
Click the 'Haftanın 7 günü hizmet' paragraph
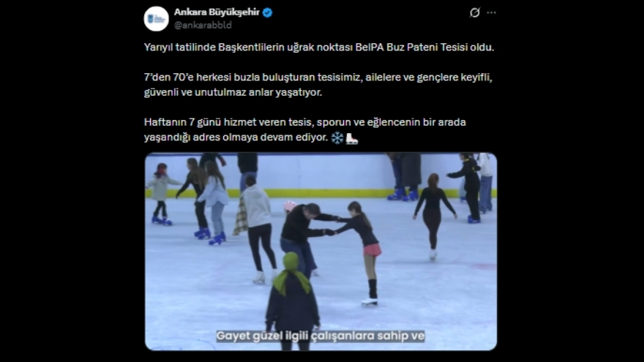(305, 129)
